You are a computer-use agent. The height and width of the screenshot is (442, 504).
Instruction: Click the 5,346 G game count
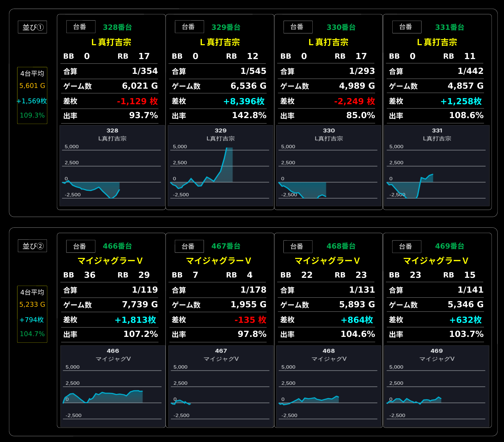(x=466, y=304)
